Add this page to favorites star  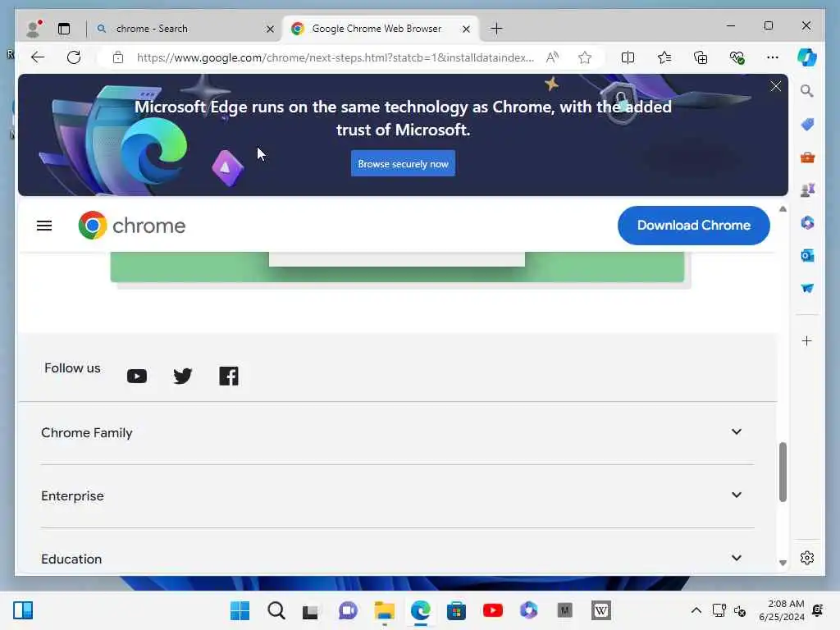[x=585, y=57]
